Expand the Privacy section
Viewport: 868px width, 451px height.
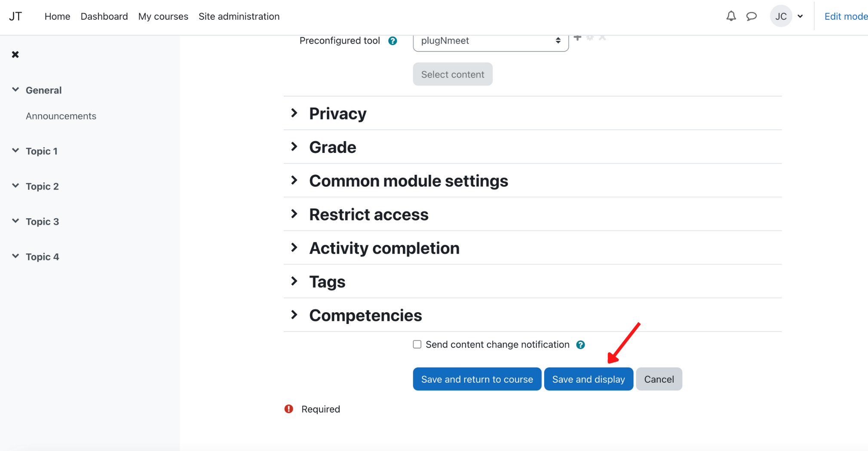[x=337, y=113]
